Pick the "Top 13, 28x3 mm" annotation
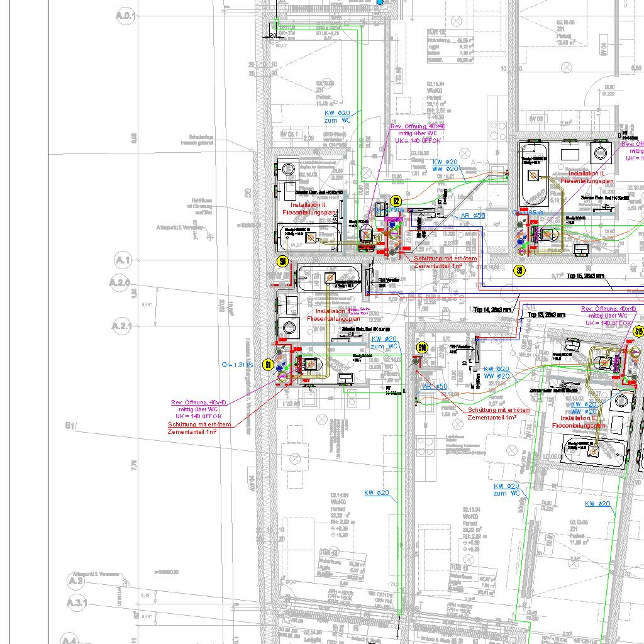This screenshot has height=644, width=644. tap(546, 314)
